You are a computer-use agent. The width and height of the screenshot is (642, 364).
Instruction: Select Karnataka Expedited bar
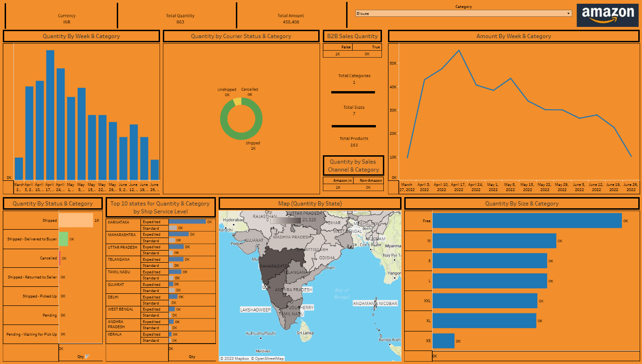187,222
